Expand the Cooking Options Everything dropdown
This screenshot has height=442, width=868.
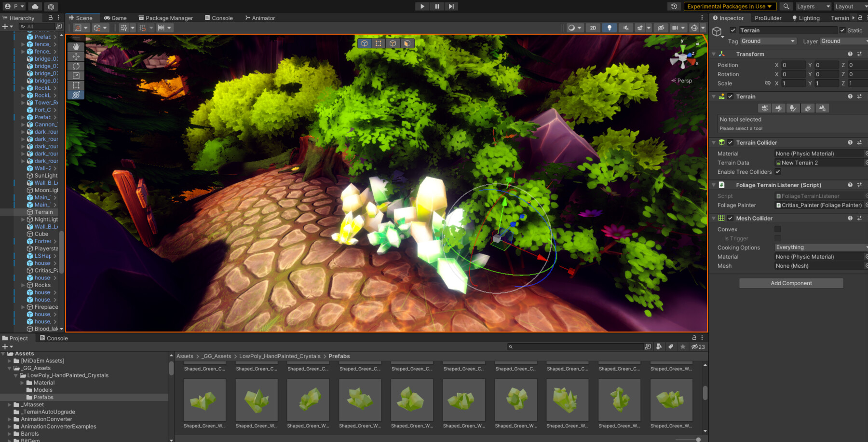(820, 247)
